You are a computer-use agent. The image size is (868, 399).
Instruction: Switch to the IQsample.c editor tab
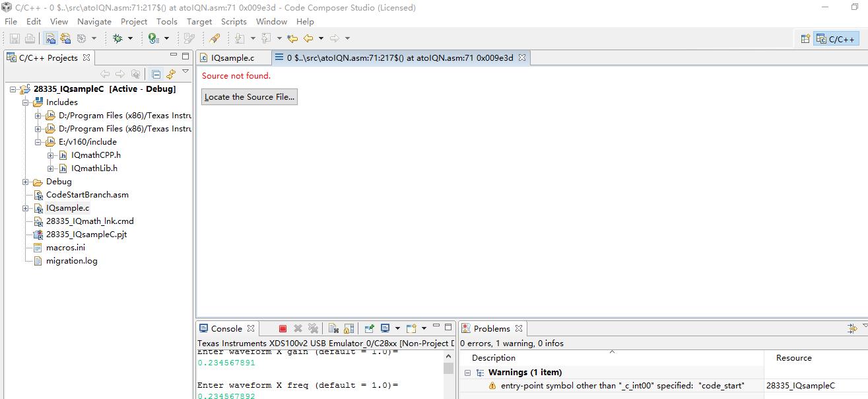(232, 58)
